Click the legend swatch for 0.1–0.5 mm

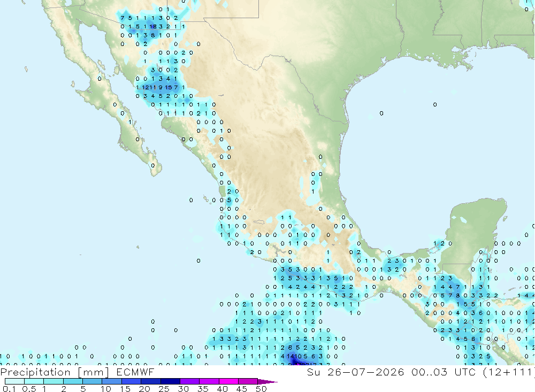tap(14, 381)
